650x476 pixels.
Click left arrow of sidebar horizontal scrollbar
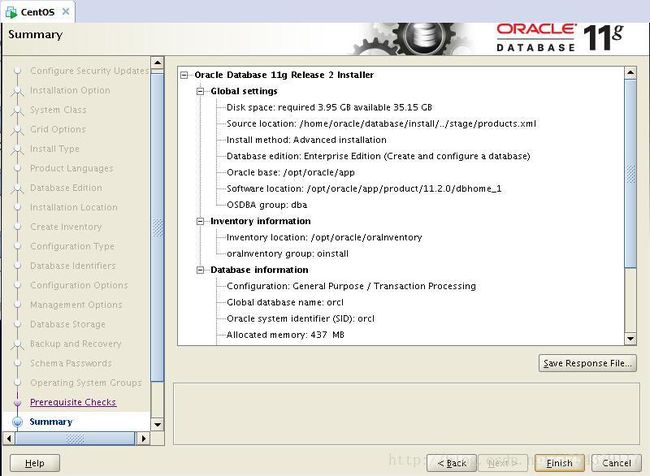click(9, 438)
